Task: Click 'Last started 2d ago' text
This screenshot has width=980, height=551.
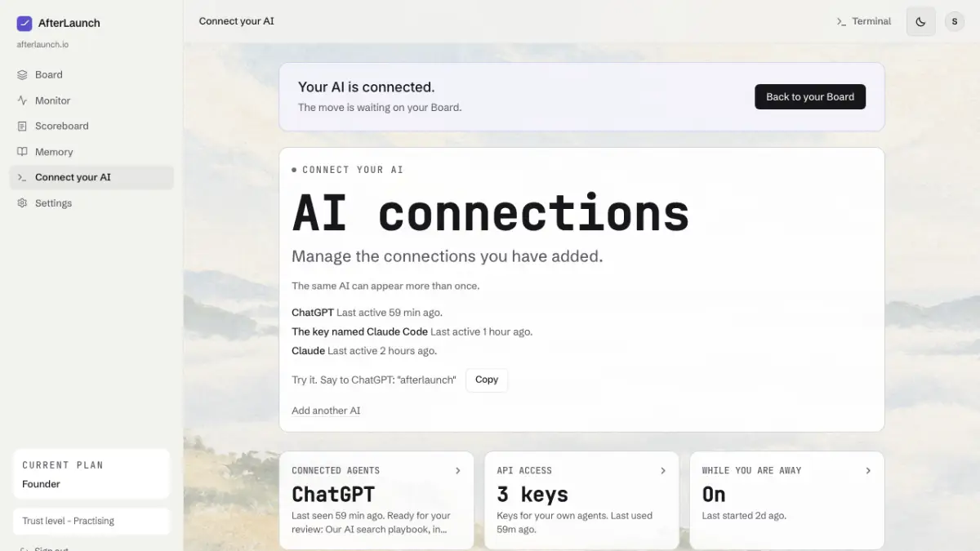Action: click(x=744, y=516)
